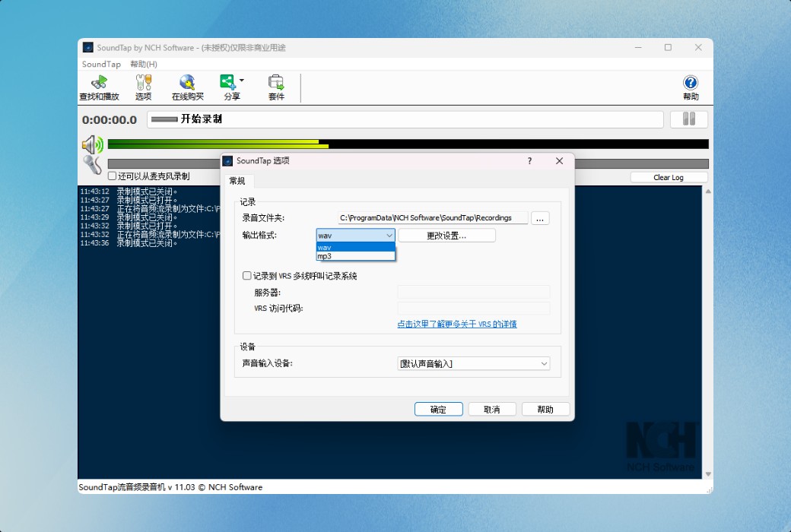Expand the 分享 dropdown arrow
This screenshot has height=532, width=791.
point(242,78)
